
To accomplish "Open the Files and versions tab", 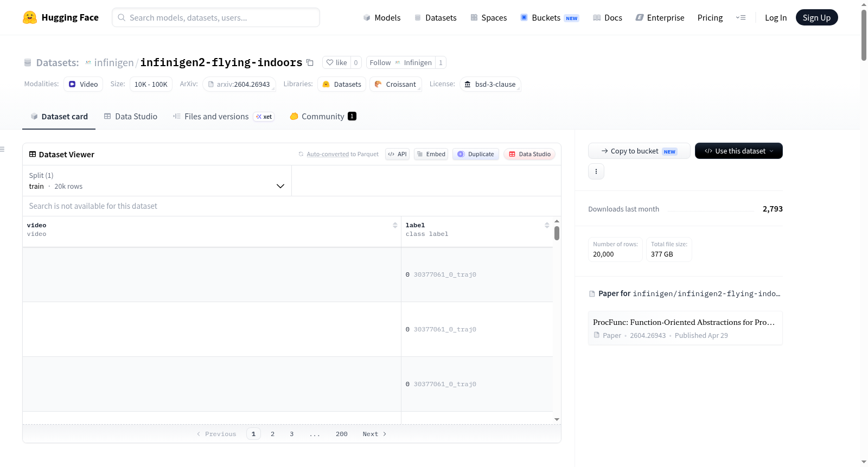I will point(224,116).
